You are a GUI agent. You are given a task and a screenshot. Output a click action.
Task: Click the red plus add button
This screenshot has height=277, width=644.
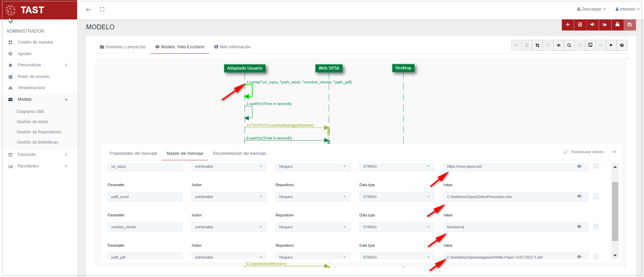point(567,25)
